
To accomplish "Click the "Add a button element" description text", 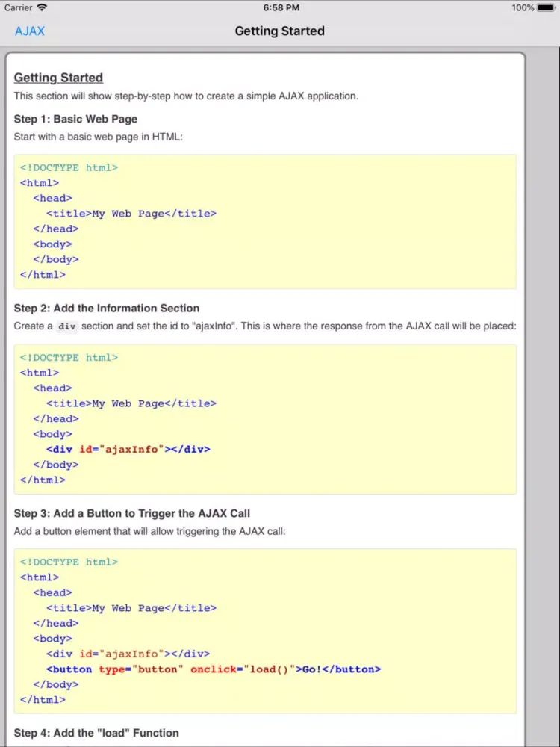I will 149,531.
